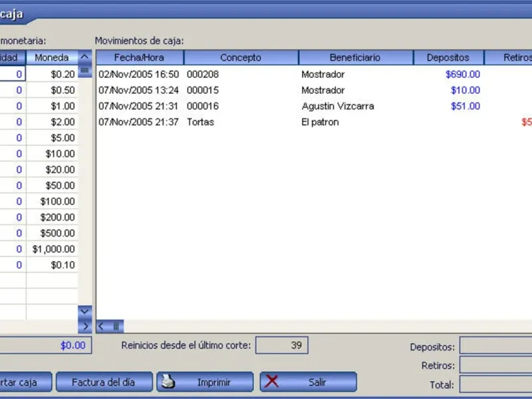Image resolution: width=532 pixels, height=399 pixels.
Task: Click the Factura del día button
Action: [104, 382]
